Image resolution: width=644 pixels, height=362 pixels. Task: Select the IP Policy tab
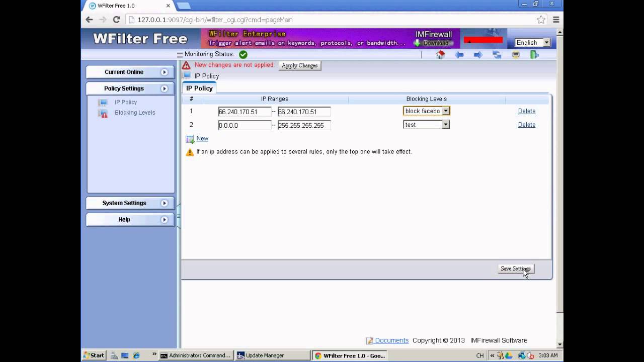(199, 88)
